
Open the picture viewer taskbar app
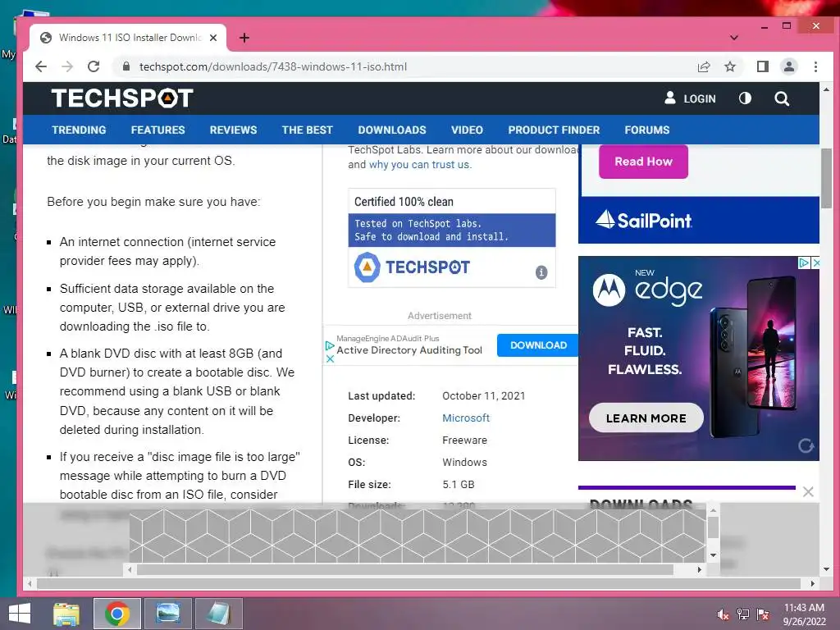168,614
